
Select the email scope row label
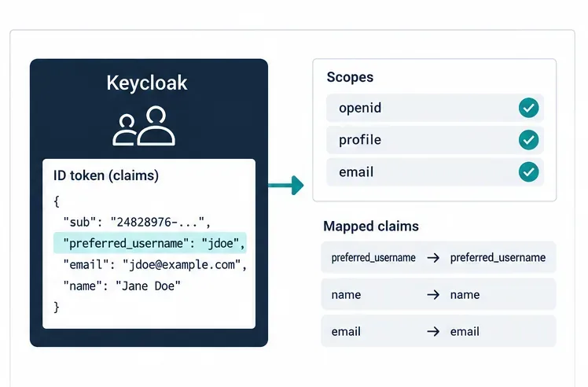click(x=356, y=172)
